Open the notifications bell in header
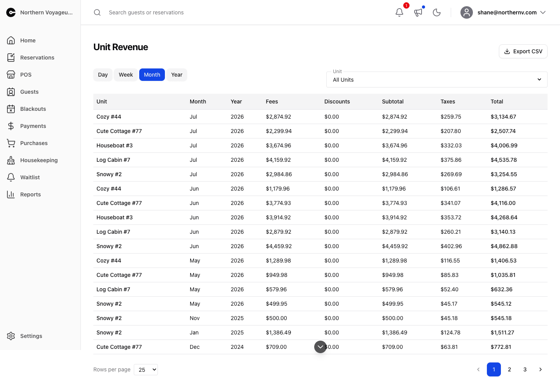 [399, 12]
